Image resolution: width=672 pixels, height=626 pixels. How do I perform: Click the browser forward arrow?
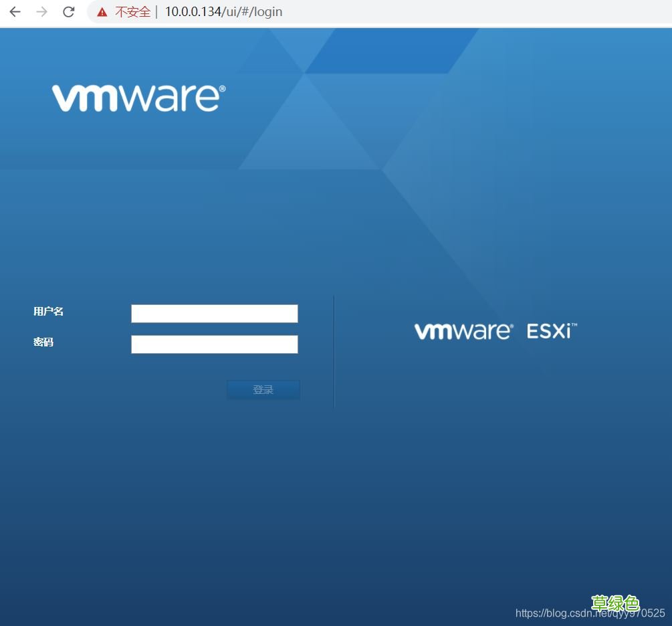click(x=41, y=11)
